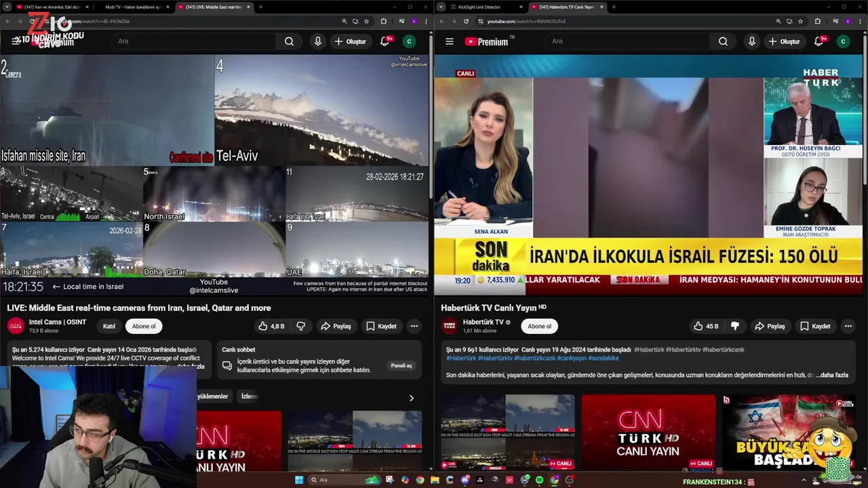Open tab search dropdown in right Chrome window
868x488 pixels.
pyautogui.click(x=441, y=7)
